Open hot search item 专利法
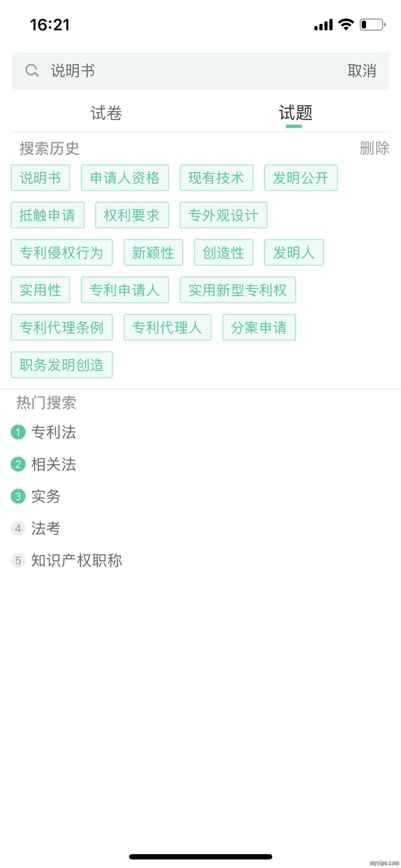The height and width of the screenshot is (868, 401). pos(54,432)
